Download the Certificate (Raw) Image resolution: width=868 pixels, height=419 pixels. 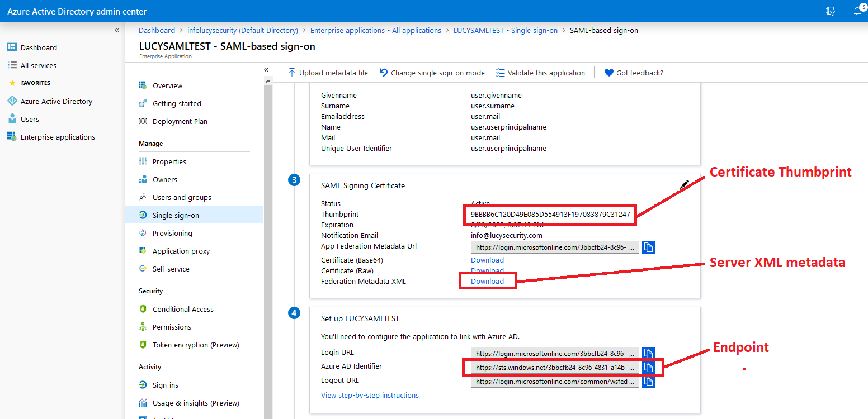click(487, 270)
